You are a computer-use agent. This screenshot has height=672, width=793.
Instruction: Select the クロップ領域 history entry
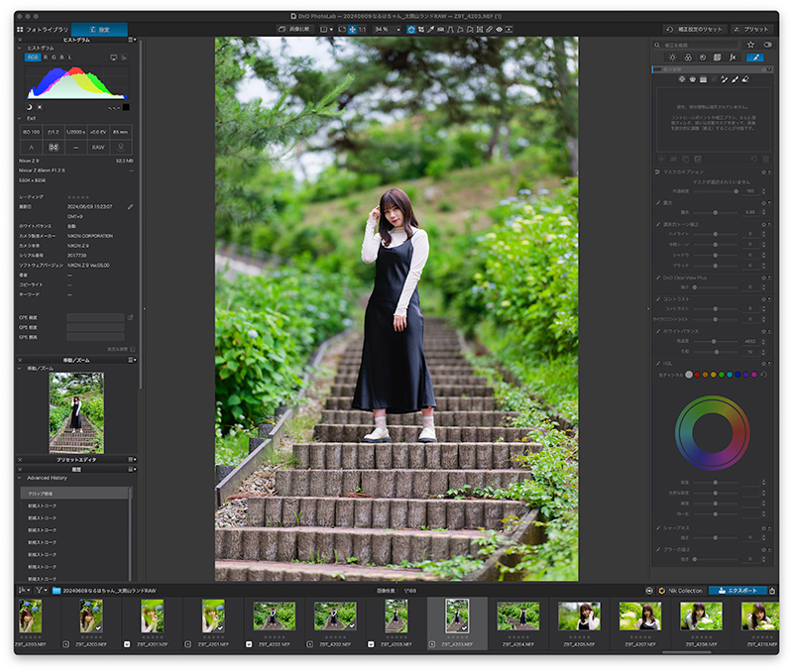click(75, 493)
